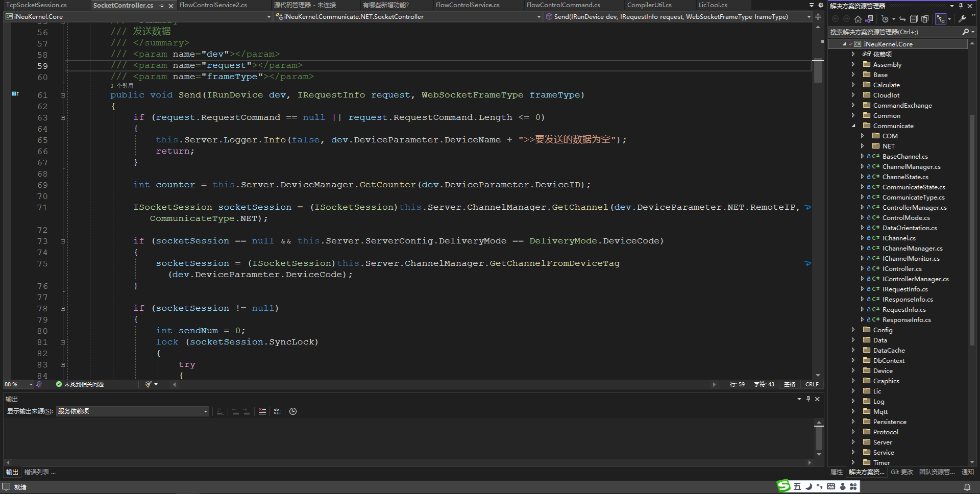Click the Sogou Wubi mode indicator
This screenshot has height=494, width=980.
[797, 486]
